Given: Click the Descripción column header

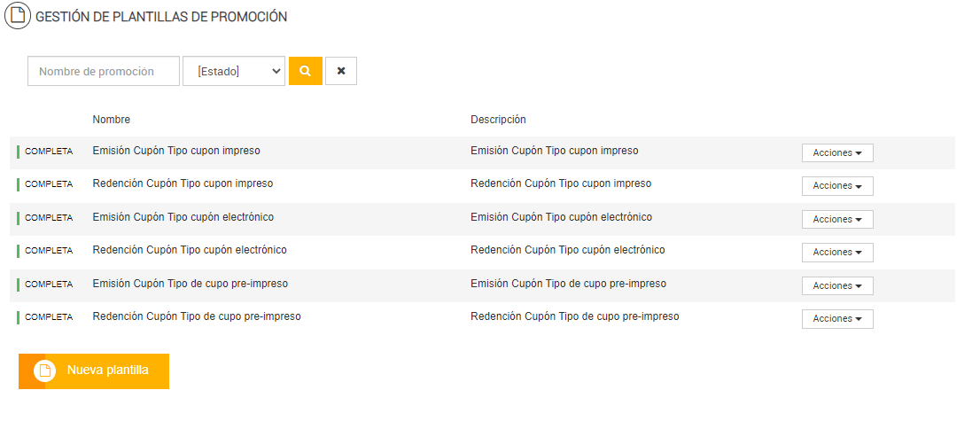Looking at the screenshot, I should [x=498, y=120].
